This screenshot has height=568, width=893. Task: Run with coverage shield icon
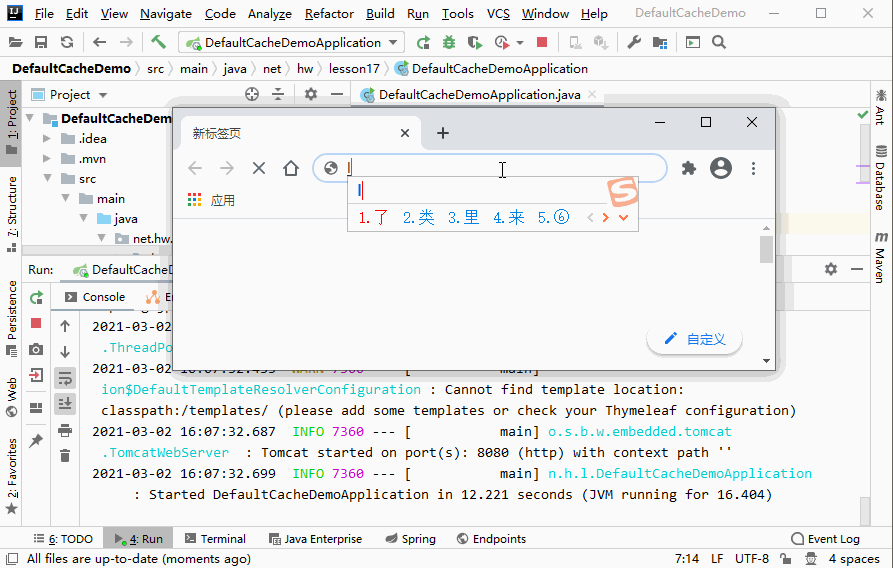pyautogui.click(x=474, y=42)
